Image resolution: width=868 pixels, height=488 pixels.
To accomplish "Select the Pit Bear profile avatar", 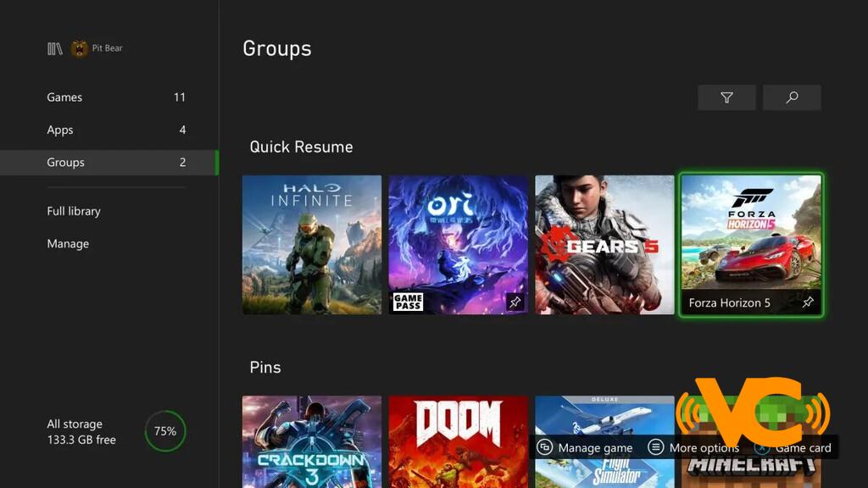I will tap(80, 49).
